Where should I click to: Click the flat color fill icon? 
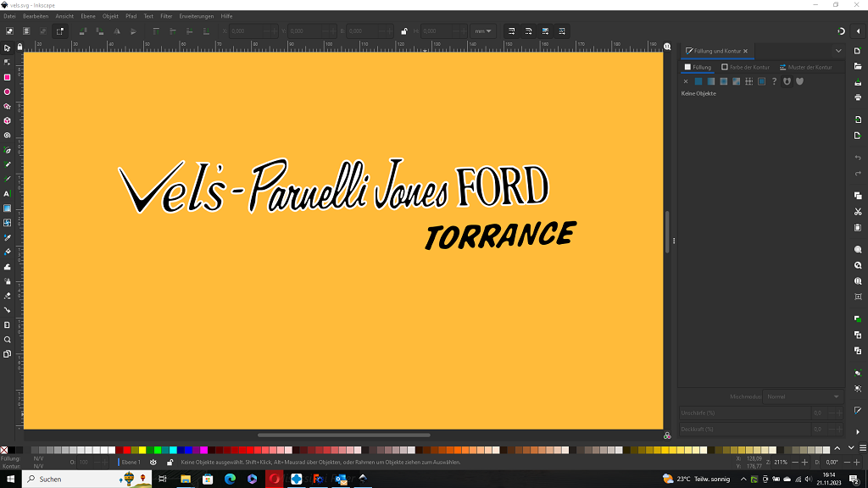(x=698, y=81)
